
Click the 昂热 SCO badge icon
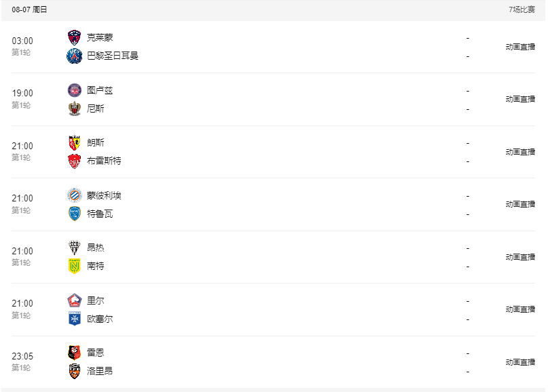74,248
